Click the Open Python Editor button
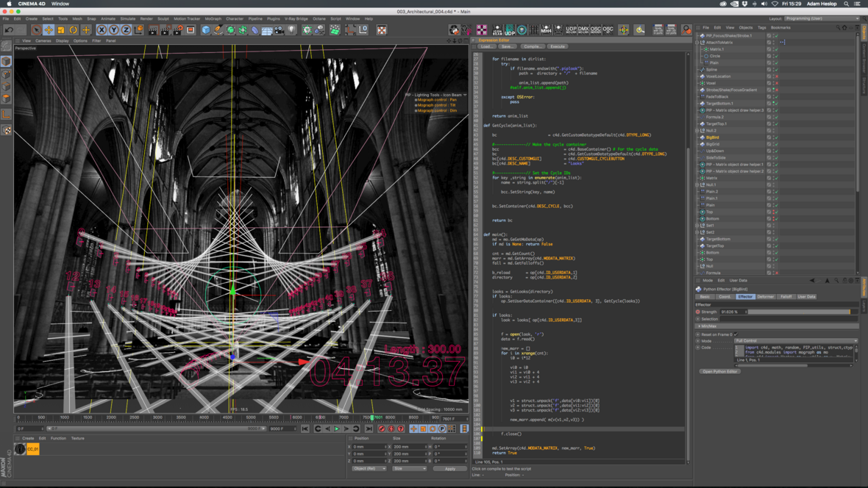This screenshot has height=488, width=868. 719,372
